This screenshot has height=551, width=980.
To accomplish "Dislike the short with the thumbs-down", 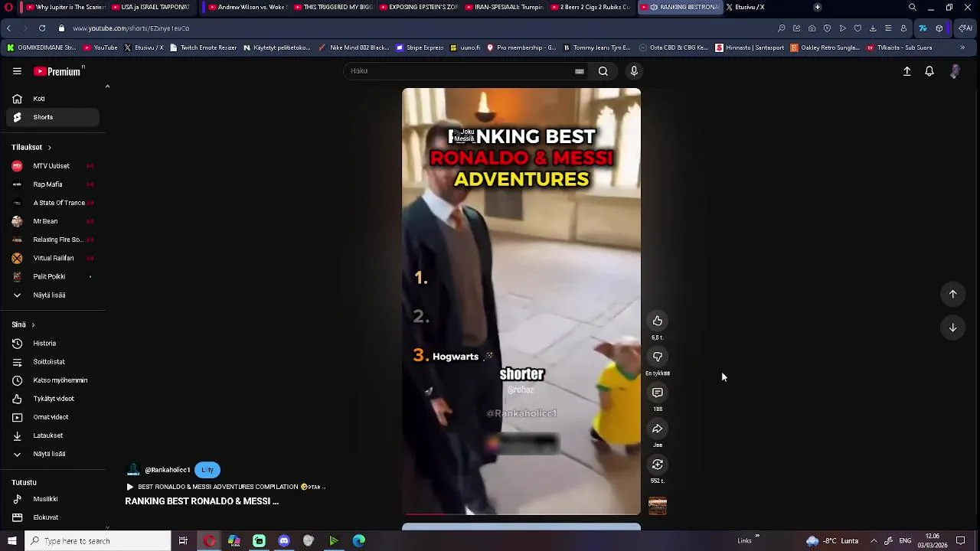I will point(658,357).
